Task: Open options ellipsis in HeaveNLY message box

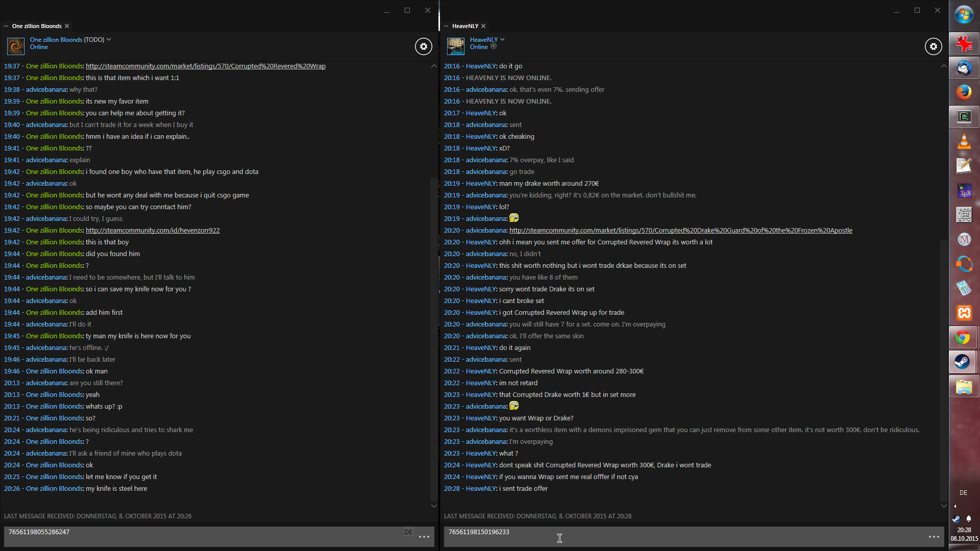Action: (934, 537)
